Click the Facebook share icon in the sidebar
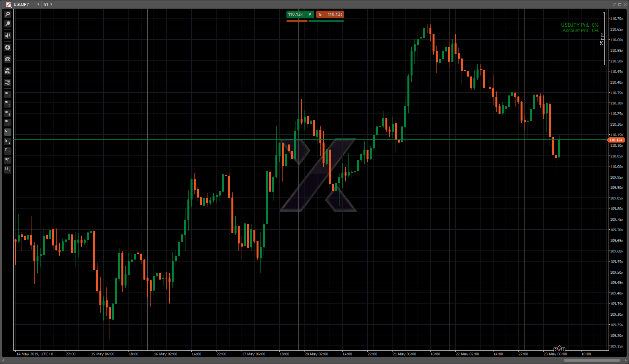 click(x=7, y=48)
